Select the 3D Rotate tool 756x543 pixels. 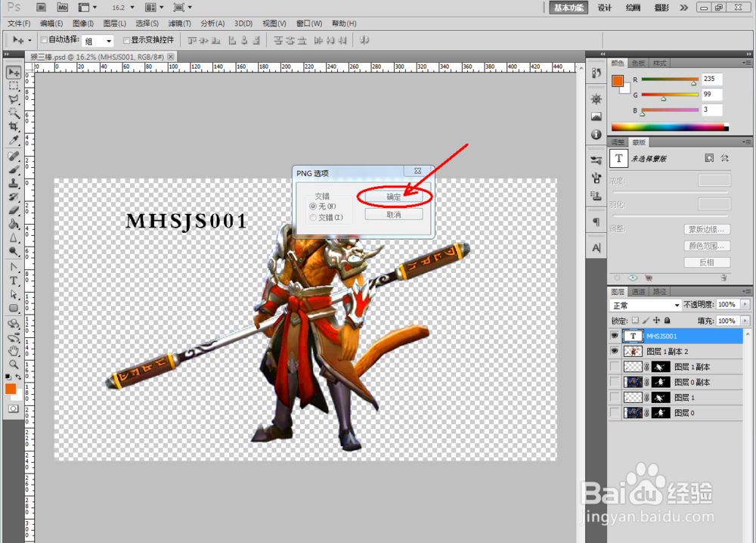click(x=14, y=324)
